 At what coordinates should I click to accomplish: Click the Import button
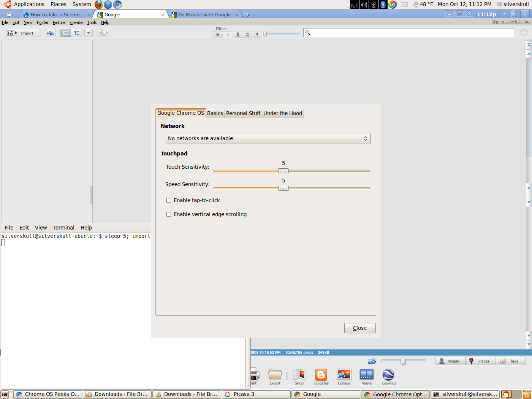23,33
